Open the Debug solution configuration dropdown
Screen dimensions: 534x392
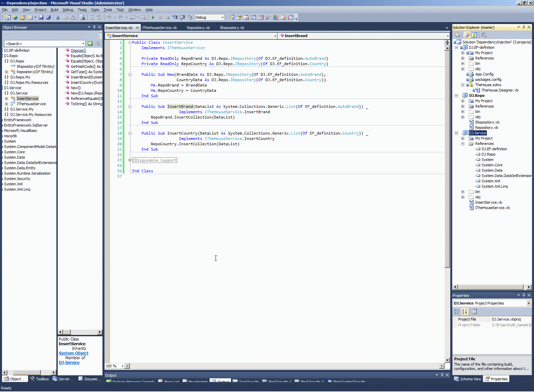click(222, 17)
